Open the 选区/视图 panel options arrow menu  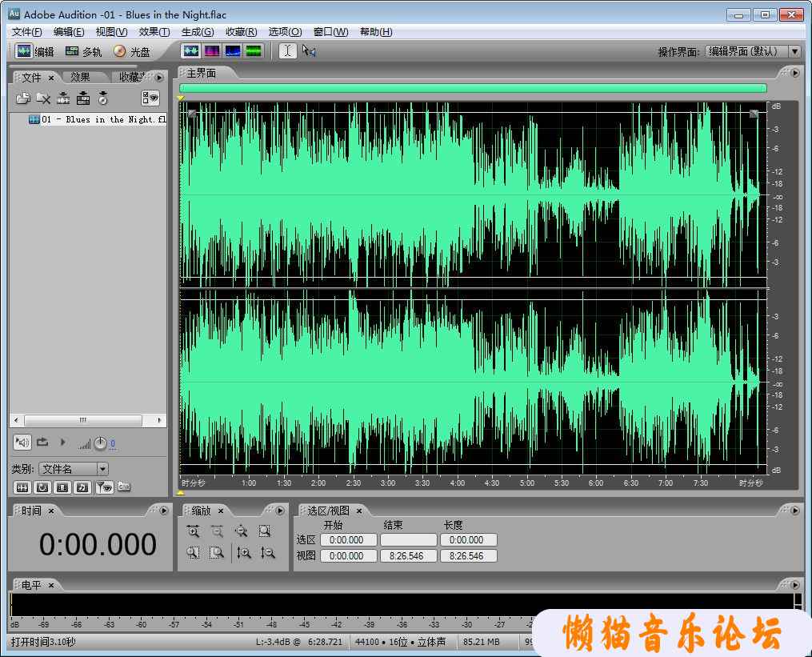click(x=795, y=511)
